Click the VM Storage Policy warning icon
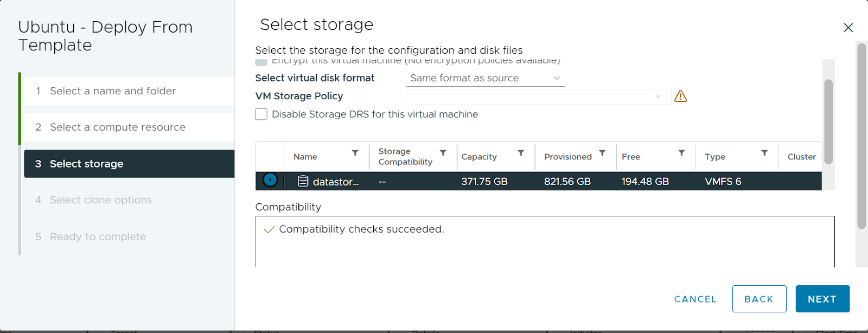 pyautogui.click(x=680, y=97)
